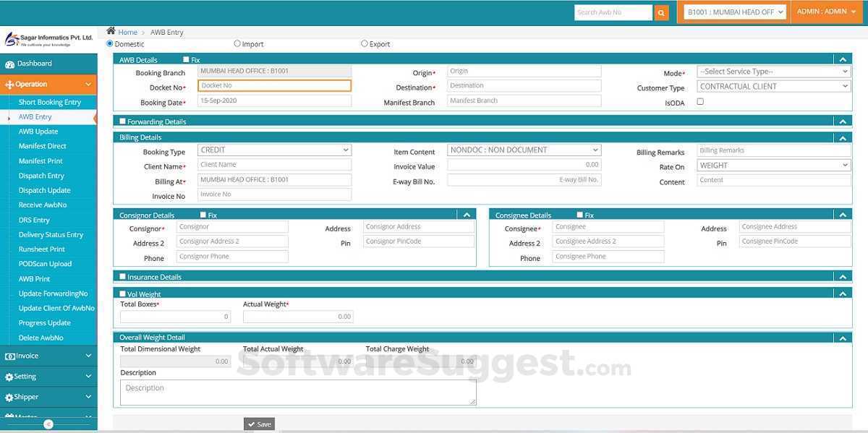Image resolution: width=868 pixels, height=433 pixels.
Task: Collapse the AWB Details panel chevron
Action: (x=843, y=60)
